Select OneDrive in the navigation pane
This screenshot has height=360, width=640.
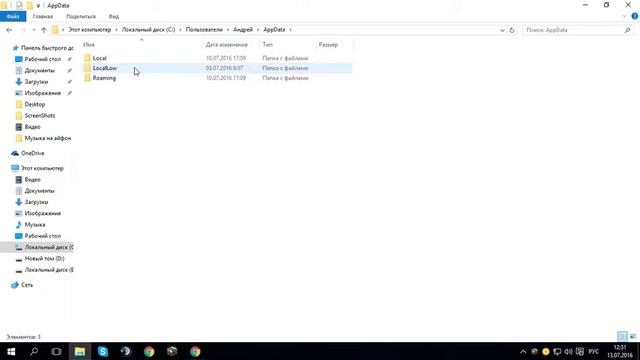pos(32,153)
